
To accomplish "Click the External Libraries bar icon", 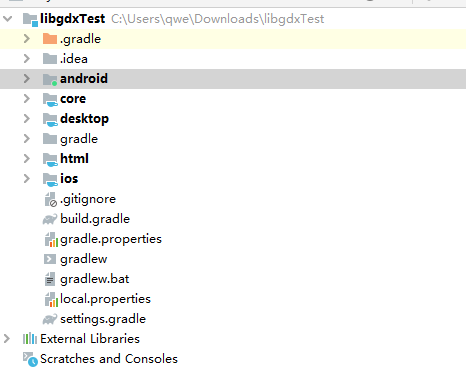I will [x=30, y=339].
